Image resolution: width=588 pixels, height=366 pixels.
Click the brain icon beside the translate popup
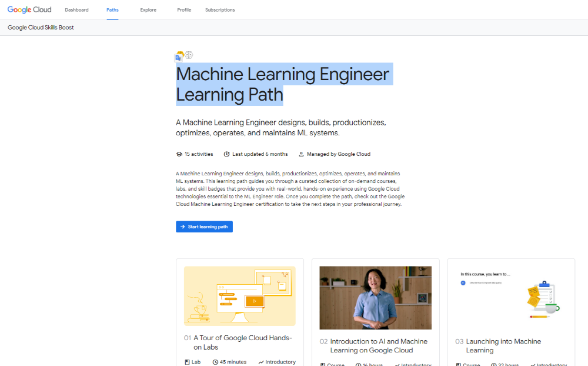(189, 55)
